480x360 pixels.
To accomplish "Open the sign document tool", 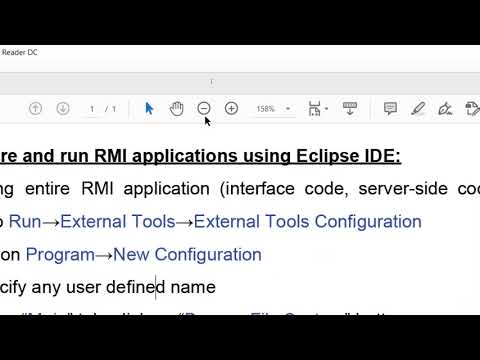I will pos(445,108).
